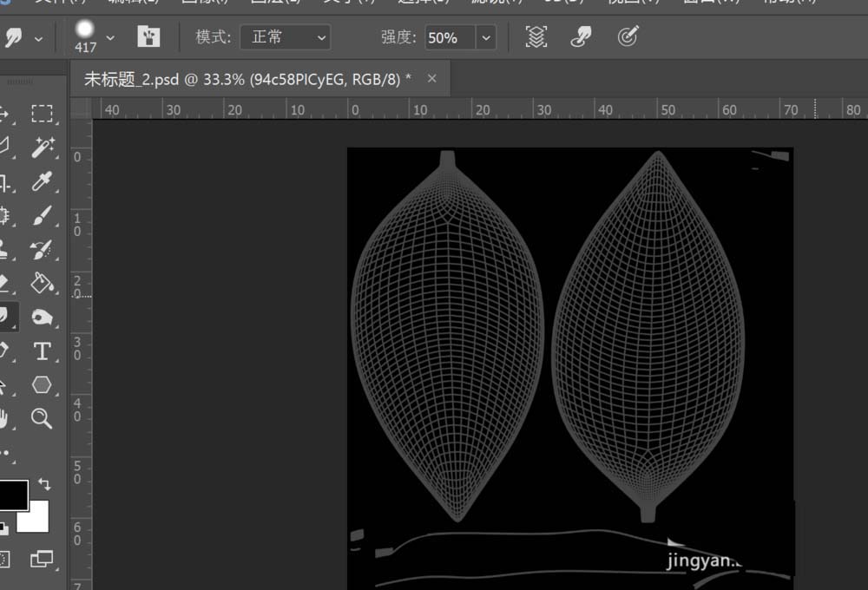Choose the Paint Bucket tool
The image size is (868, 590).
click(x=41, y=283)
